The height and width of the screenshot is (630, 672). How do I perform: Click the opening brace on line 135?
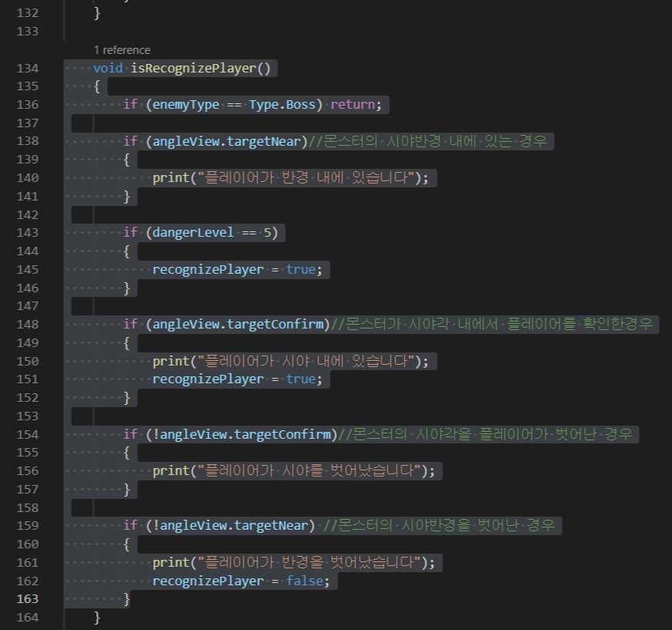(x=97, y=86)
